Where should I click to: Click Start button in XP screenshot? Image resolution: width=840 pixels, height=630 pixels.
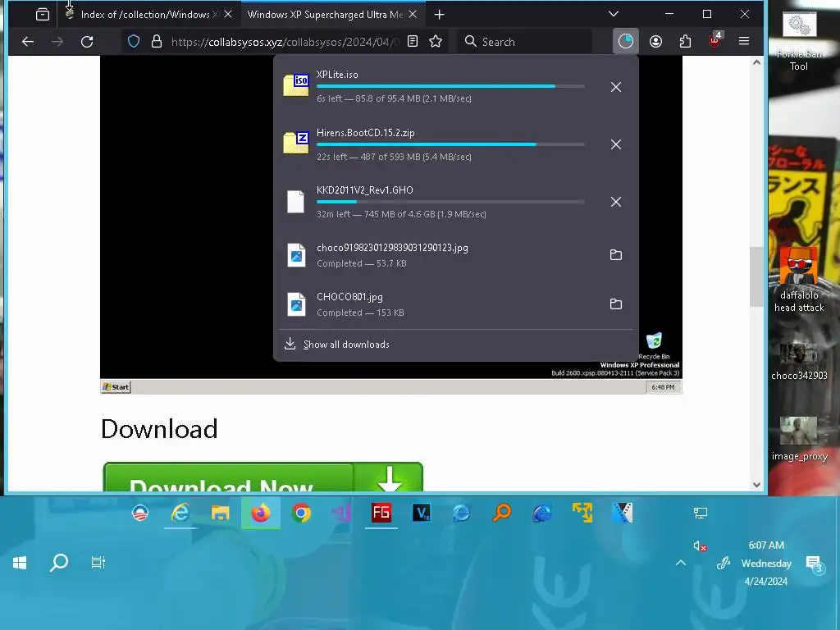click(x=116, y=387)
